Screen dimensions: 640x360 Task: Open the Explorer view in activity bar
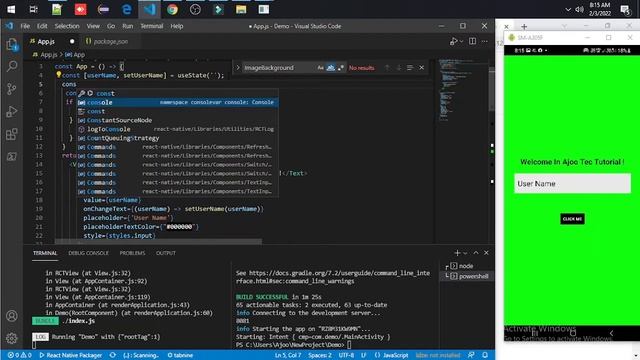pyautogui.click(x=12, y=44)
